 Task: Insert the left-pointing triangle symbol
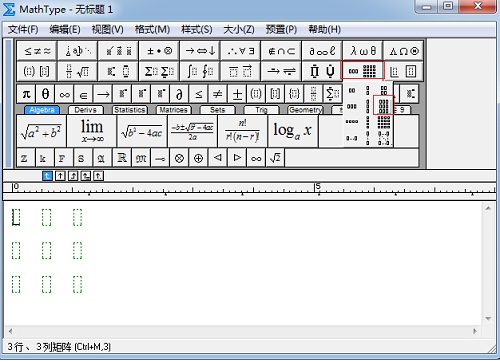click(218, 158)
